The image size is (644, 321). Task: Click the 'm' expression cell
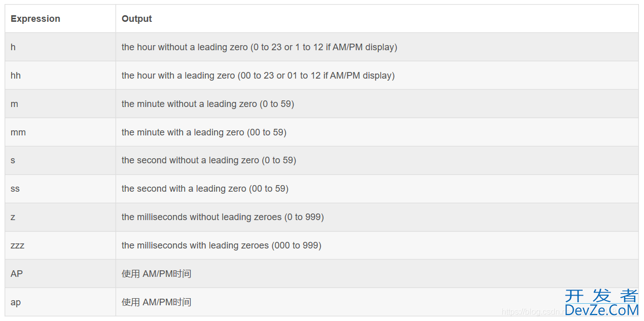tap(60, 104)
